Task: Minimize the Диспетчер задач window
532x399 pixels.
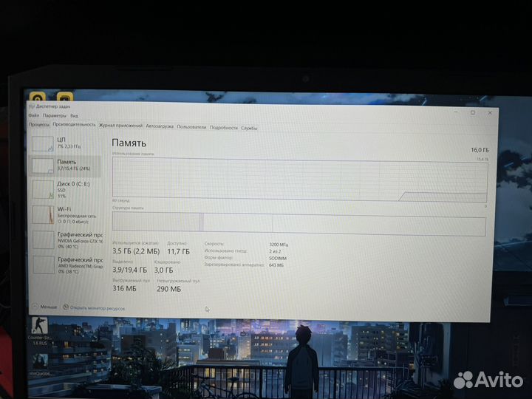Action: coord(456,112)
